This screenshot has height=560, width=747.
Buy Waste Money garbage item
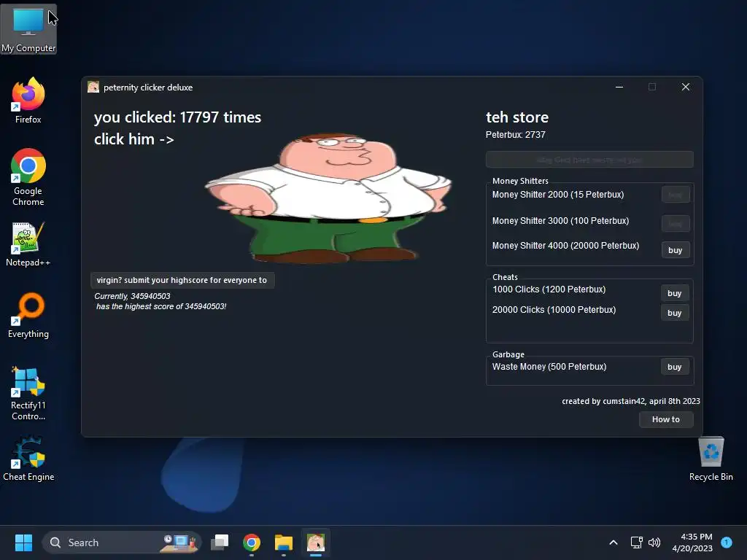click(x=674, y=367)
